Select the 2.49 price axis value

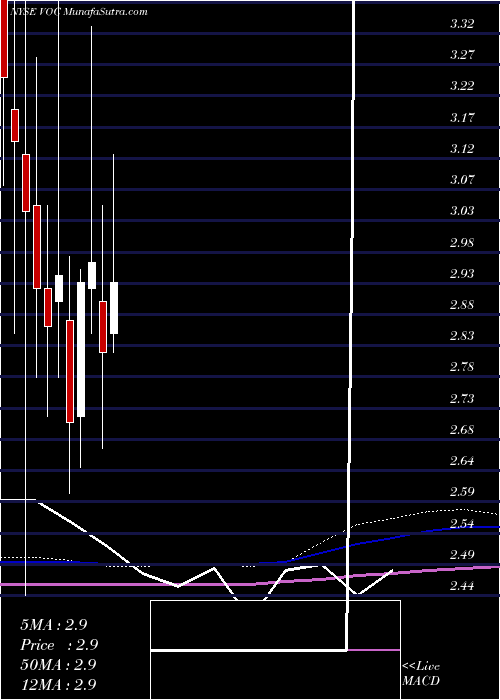462,555
